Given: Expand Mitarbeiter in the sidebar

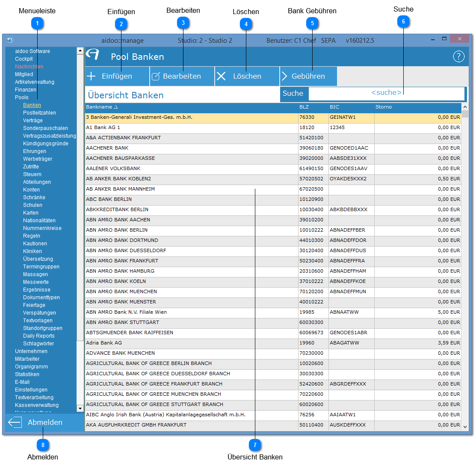Looking at the screenshot, I should [x=27, y=359].
